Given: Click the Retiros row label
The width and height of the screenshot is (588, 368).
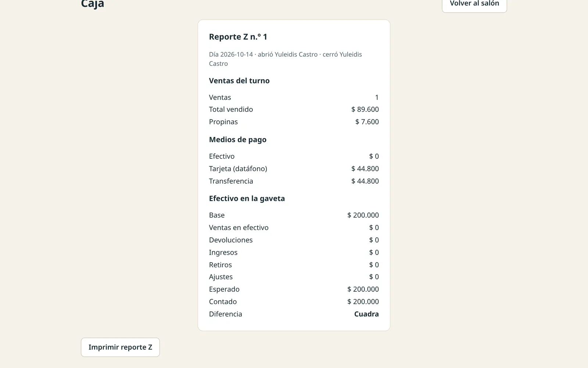Looking at the screenshot, I should [x=220, y=265].
